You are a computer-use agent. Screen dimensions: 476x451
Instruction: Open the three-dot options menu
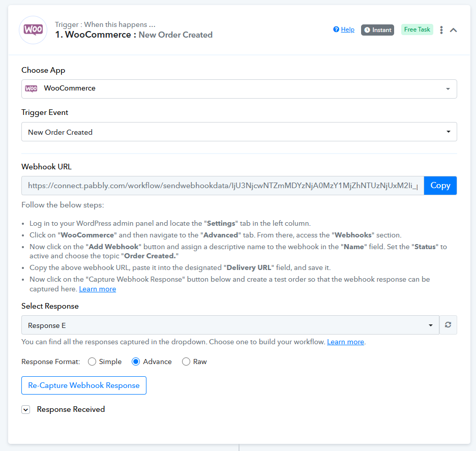[441, 29]
